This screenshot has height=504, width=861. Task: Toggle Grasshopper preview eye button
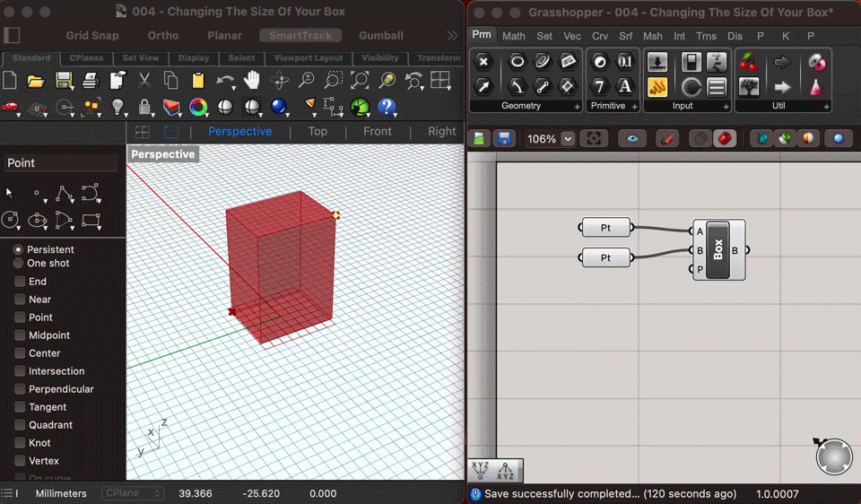coord(632,139)
